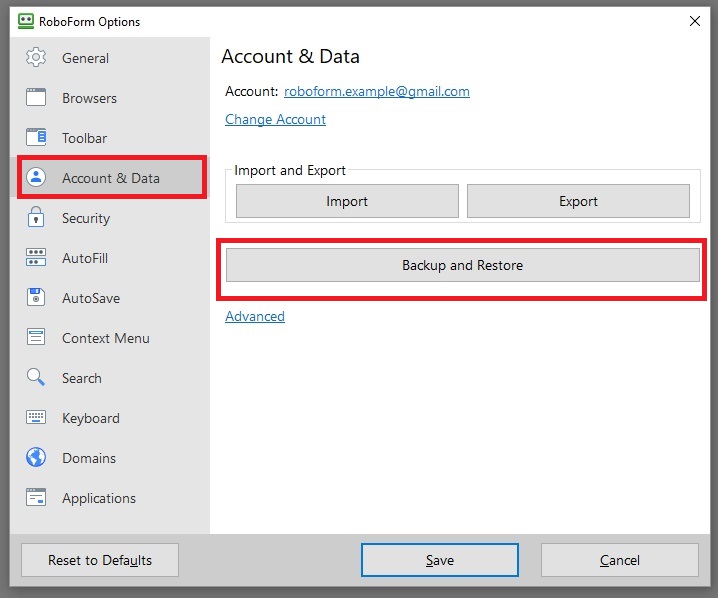Click the roboform.example@gmail.com account link
The image size is (718, 598).
(377, 92)
